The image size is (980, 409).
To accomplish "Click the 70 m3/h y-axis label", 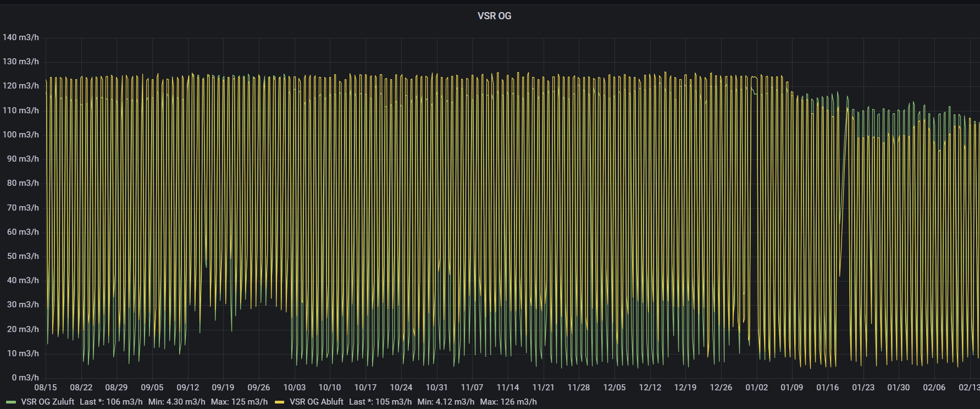I will tap(23, 208).
